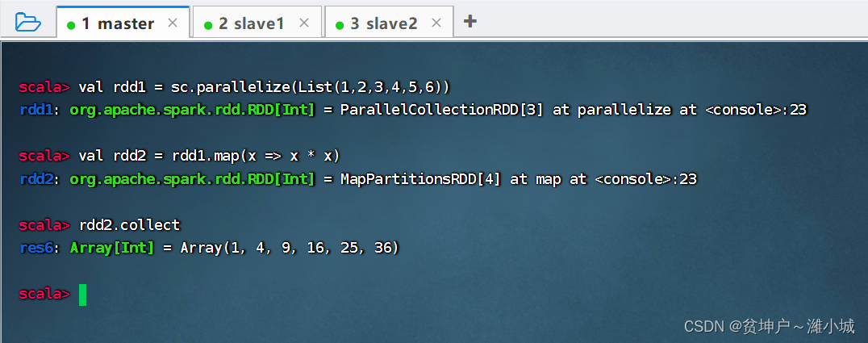Click the green status dot on slave2 tab
The width and height of the screenshot is (868, 343).
click(x=340, y=25)
